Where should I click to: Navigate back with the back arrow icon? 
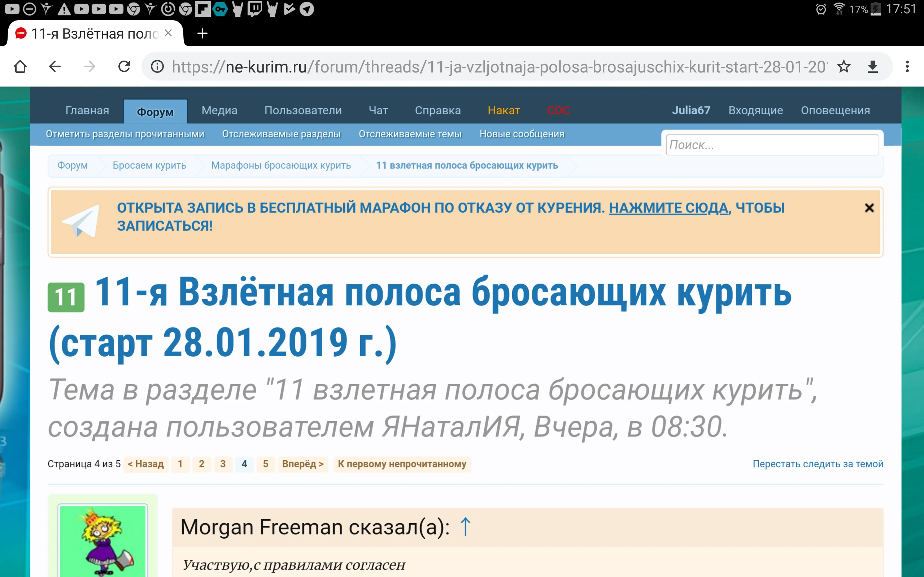(x=55, y=66)
